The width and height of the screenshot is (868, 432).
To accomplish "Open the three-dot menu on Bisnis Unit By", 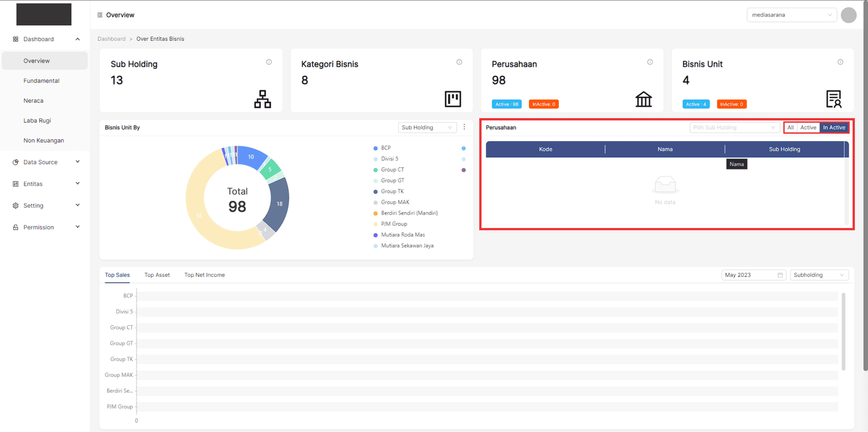I will point(464,127).
